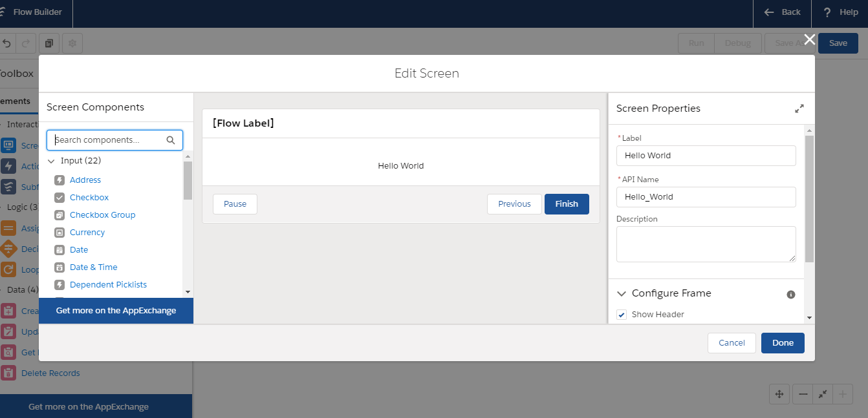The image size is (868, 418).
Task: Click the Pause button in screen preview
Action: [235, 204]
